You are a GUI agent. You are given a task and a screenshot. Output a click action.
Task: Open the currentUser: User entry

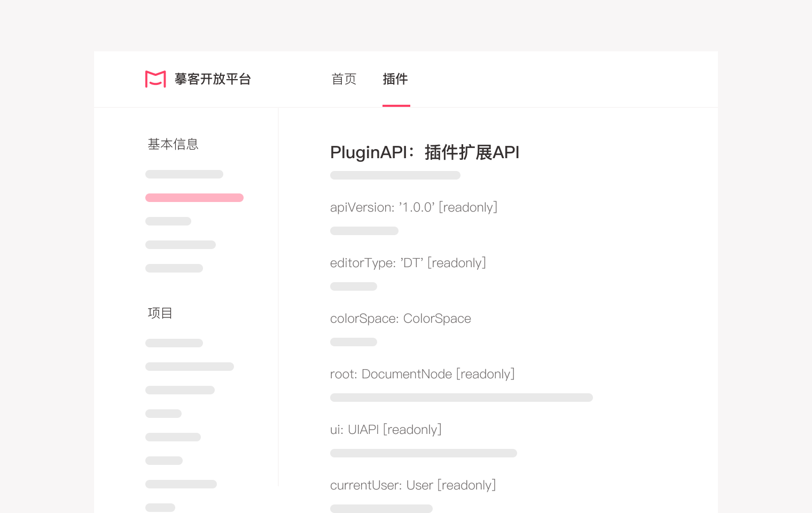[x=413, y=485]
